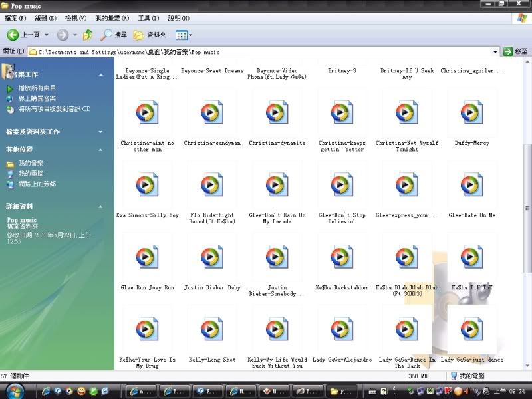532x399 pixels.
Task: Select the Ke$ha-Backstabber file icon
Action: (342, 257)
